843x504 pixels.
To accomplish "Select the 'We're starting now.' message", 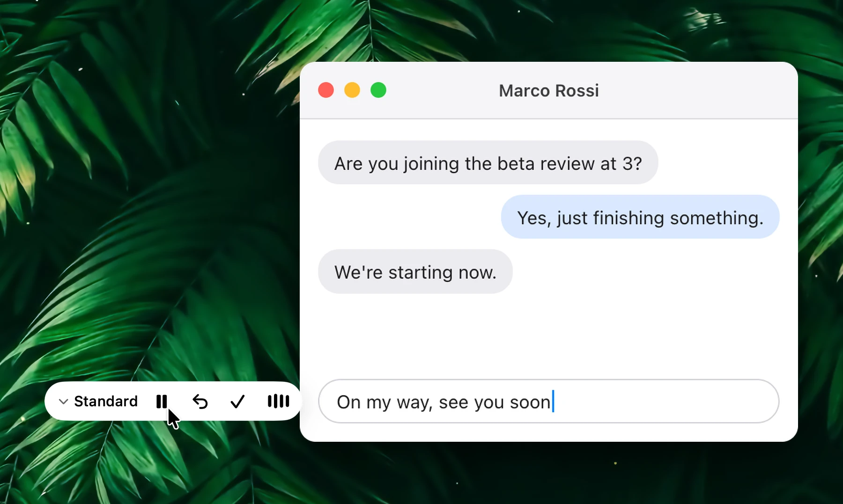I will (415, 271).
